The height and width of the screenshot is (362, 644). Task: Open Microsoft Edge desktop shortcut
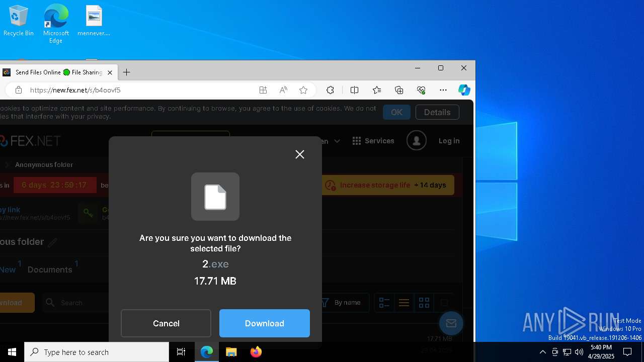pos(56,24)
